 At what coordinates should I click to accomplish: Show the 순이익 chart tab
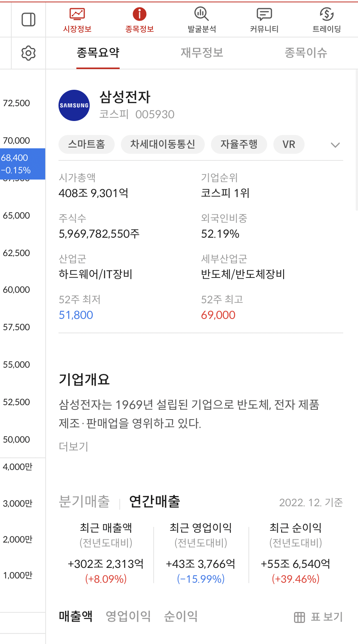[181, 616]
